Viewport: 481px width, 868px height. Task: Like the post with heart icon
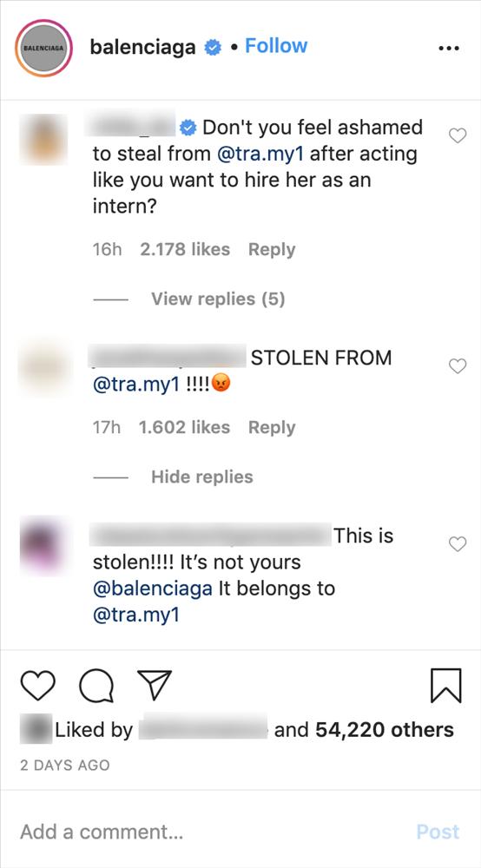point(37,686)
